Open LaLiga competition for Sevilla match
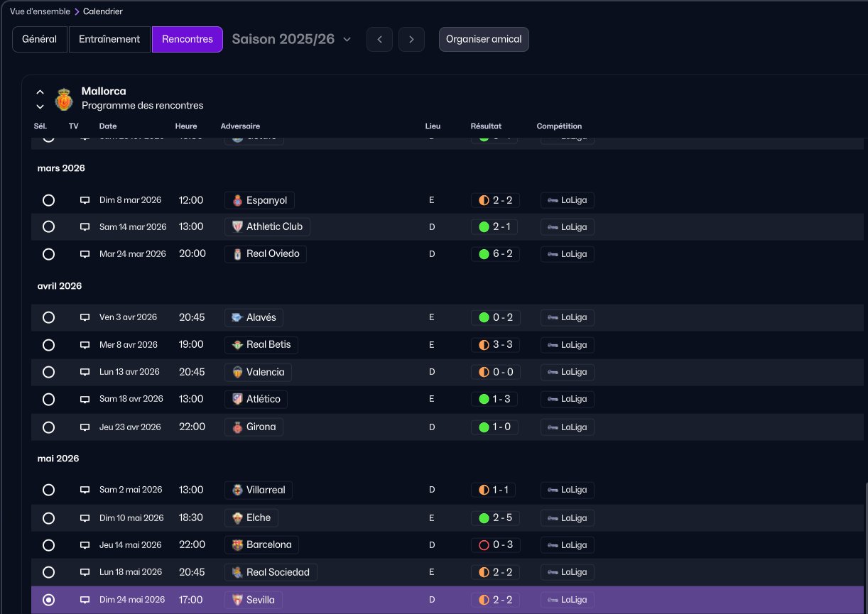The height and width of the screenshot is (614, 868). click(x=567, y=600)
